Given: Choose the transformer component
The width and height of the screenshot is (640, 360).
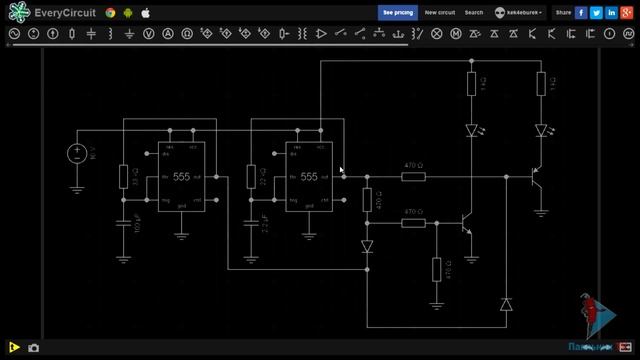Looking at the screenshot, I should (302, 33).
